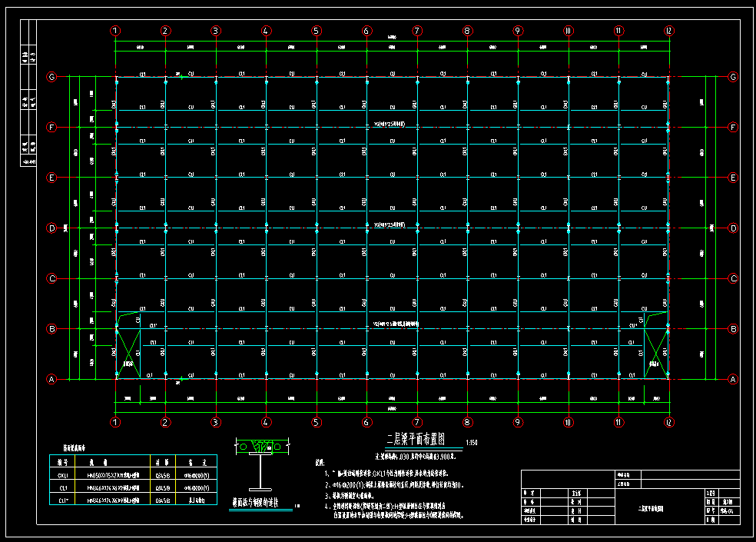Select grid axis bubble 9 along bottom edge
This screenshot has height=542, width=756.
pyautogui.click(x=518, y=422)
